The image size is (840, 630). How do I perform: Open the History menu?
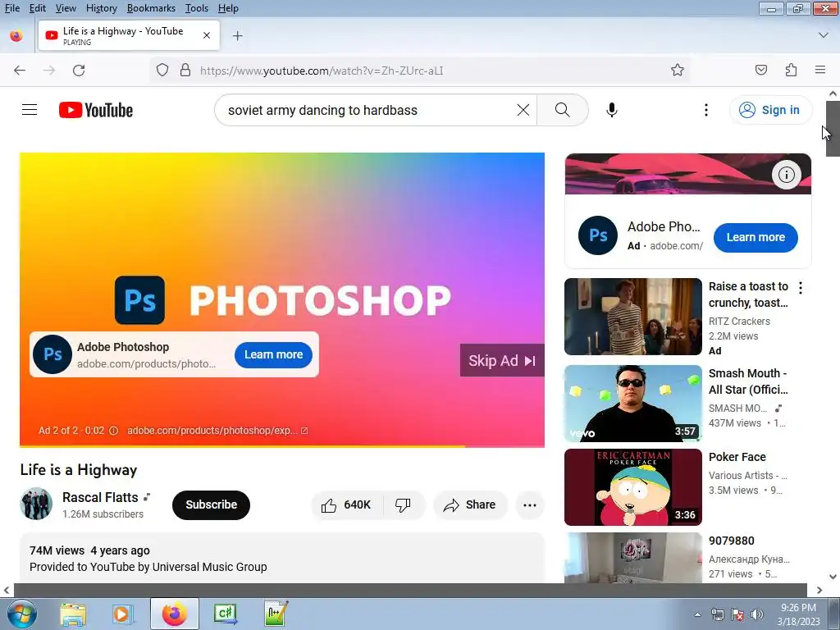coord(101,8)
